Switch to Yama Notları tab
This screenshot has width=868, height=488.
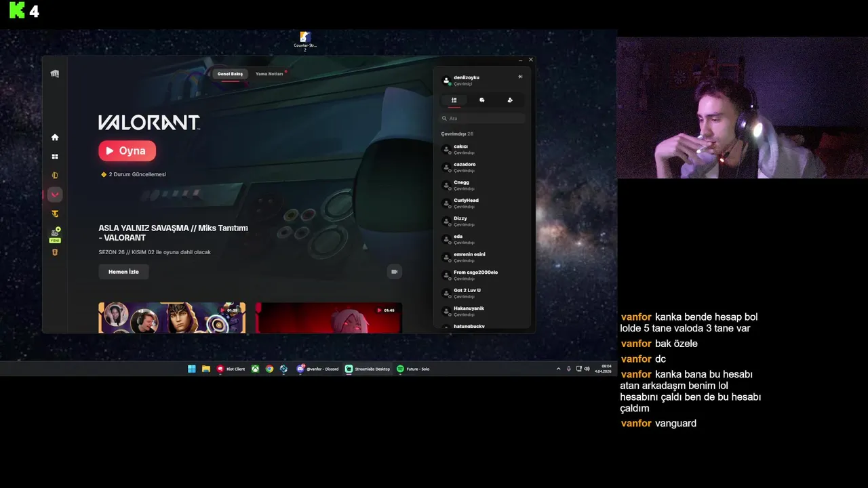coord(269,74)
